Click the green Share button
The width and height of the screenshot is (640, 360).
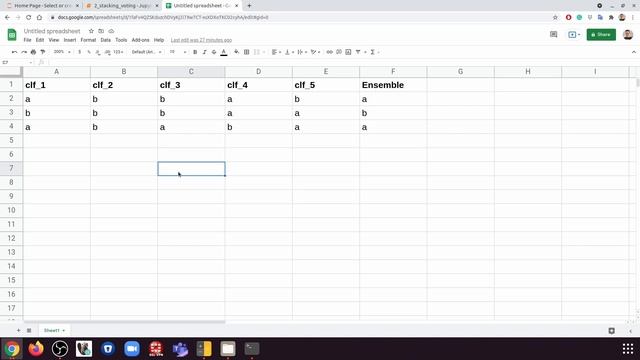tap(601, 35)
